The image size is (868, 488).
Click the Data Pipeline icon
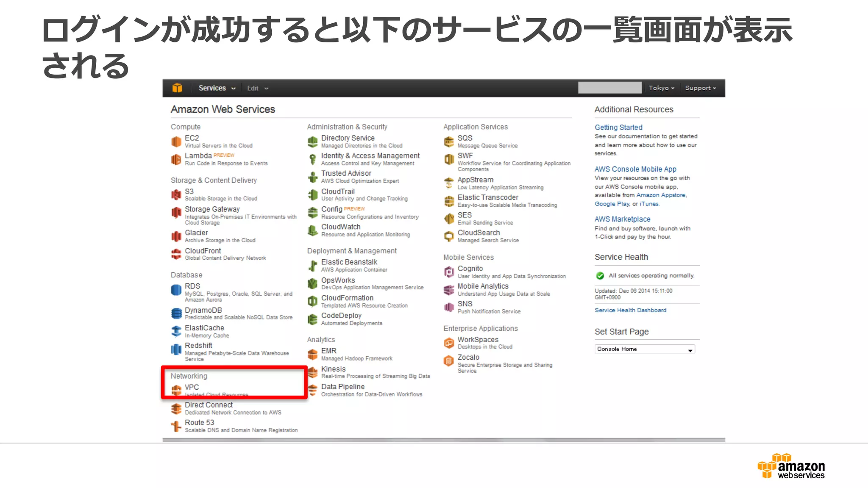coord(313,390)
